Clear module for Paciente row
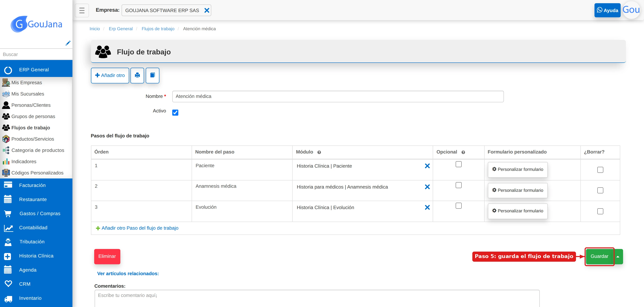 tap(427, 166)
